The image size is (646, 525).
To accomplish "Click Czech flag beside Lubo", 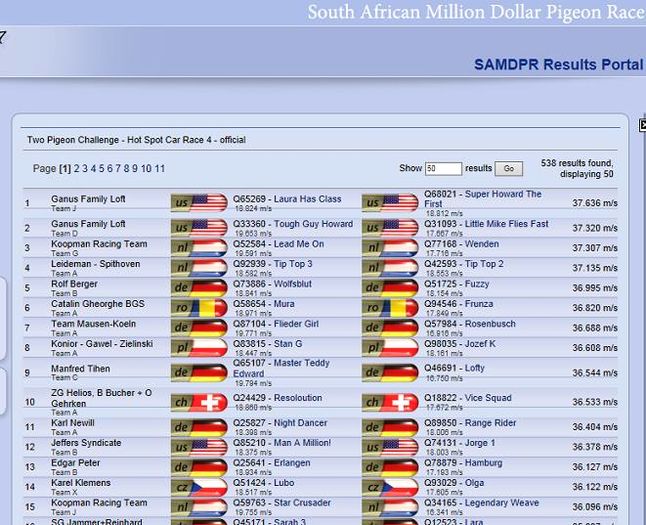I will [x=199, y=487].
